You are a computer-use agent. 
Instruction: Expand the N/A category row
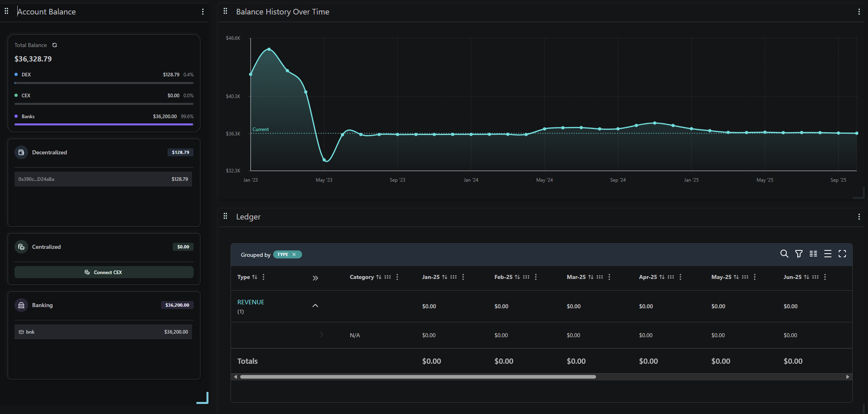(321, 334)
